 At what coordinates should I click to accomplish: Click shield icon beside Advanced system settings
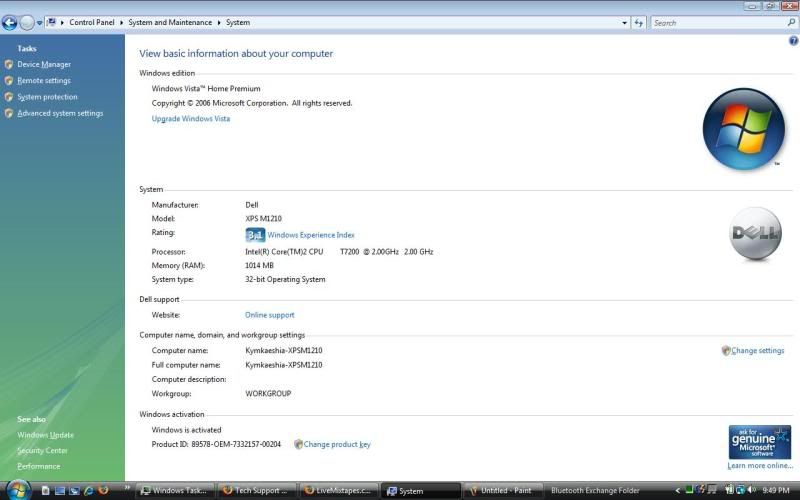pos(8,113)
